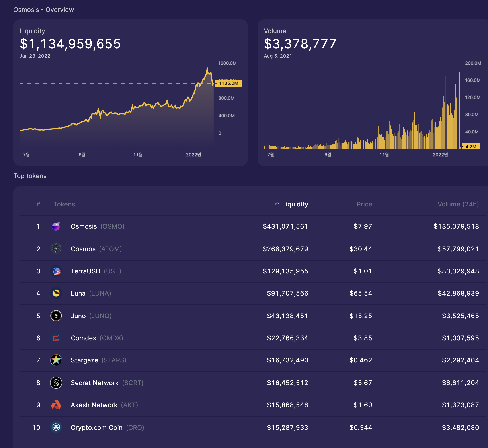
Task: Sort by Volume (24h) column header
Action: 458,204
